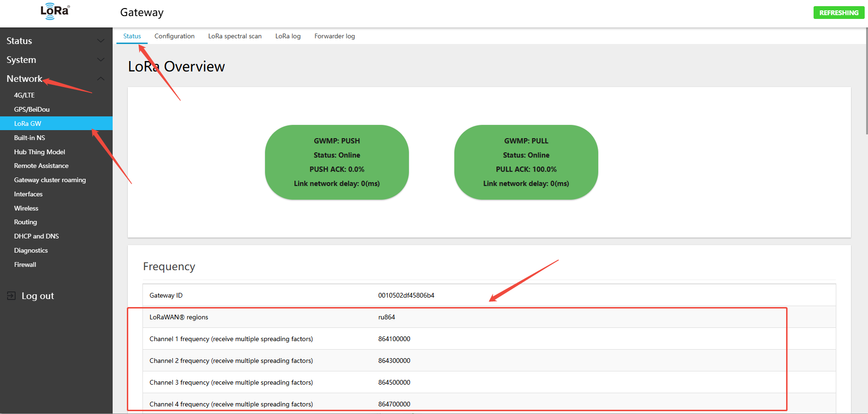The height and width of the screenshot is (414, 868).
Task: Open the 4G/LTE network page
Action: 25,95
